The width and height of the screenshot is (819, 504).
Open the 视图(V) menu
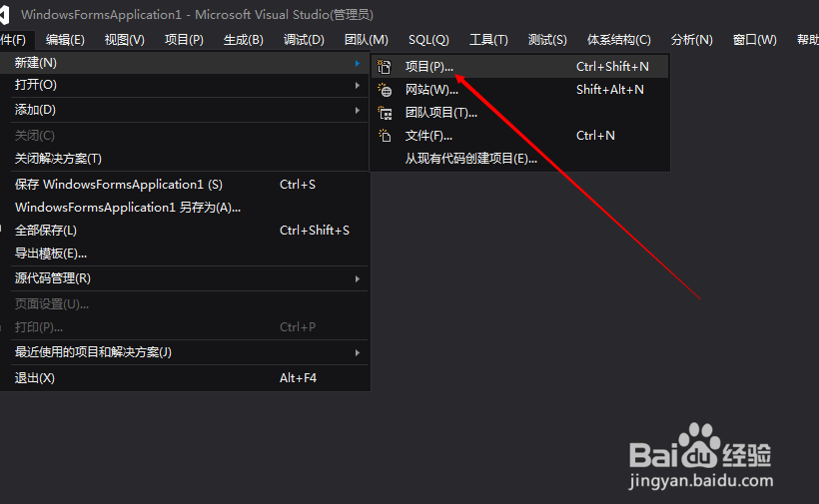pos(124,40)
